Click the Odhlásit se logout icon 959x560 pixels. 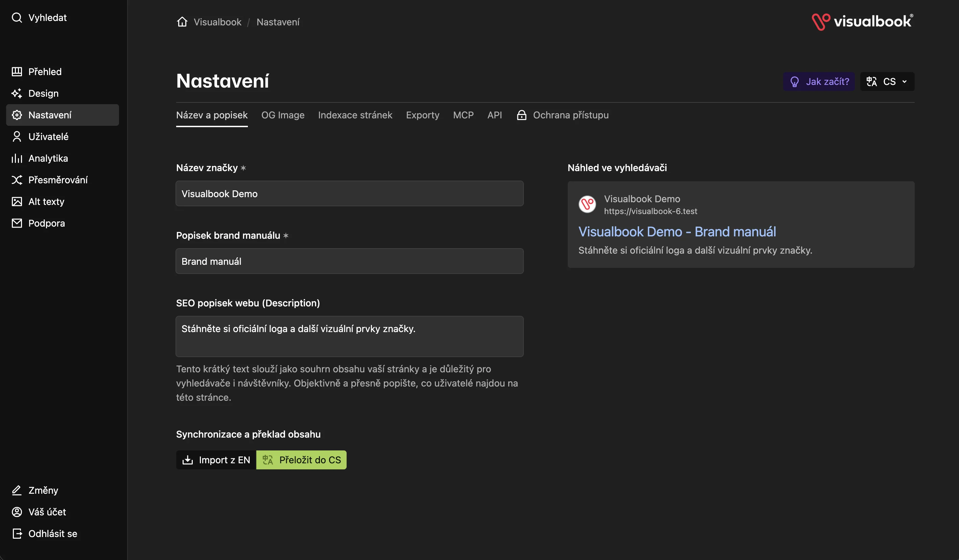[x=17, y=534]
